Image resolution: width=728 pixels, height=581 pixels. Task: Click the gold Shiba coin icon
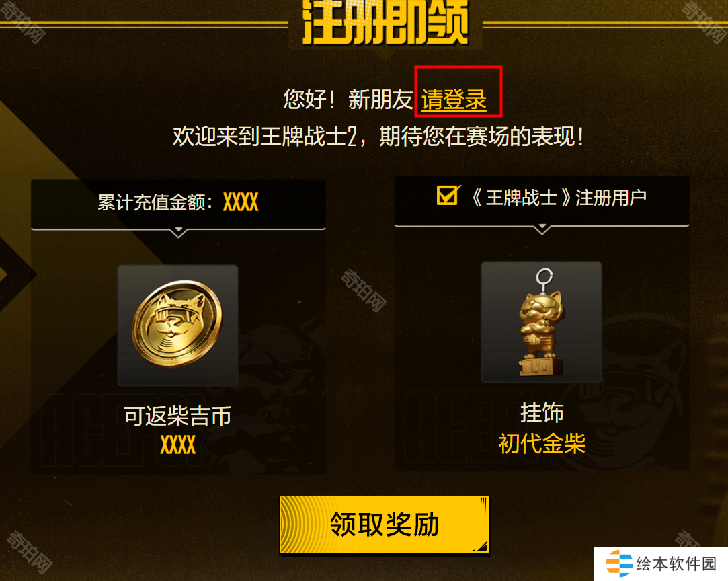[x=177, y=323]
